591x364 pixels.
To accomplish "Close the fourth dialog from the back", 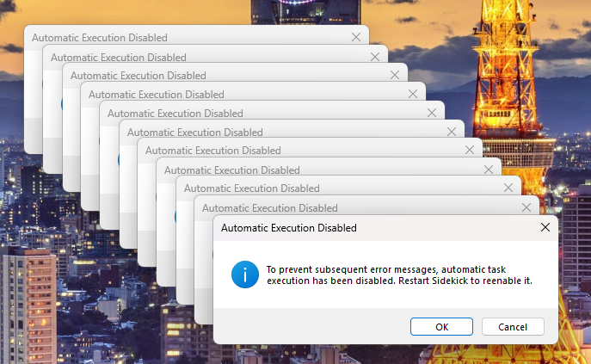I will pos(413,95).
